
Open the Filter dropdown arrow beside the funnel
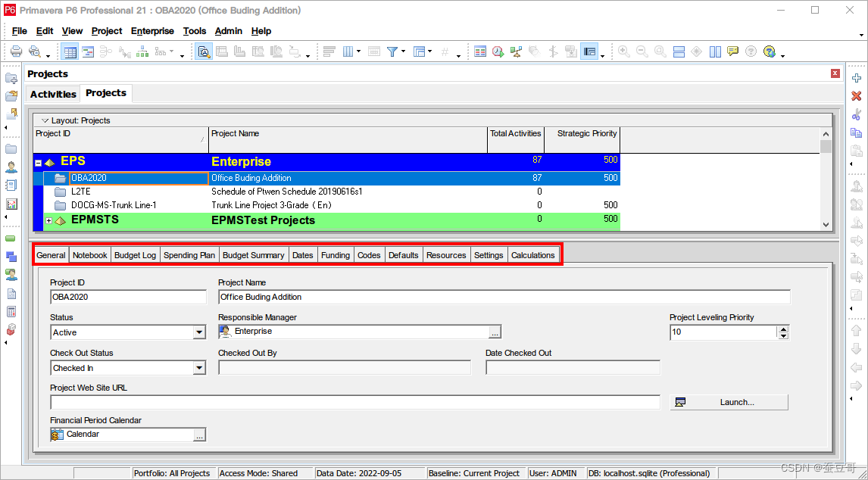[403, 52]
